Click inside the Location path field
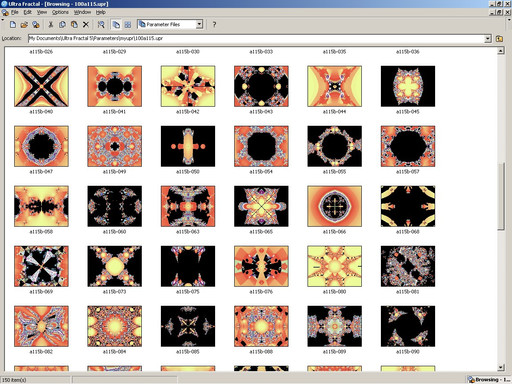Viewport: 512px width, 384px height. [x=256, y=39]
